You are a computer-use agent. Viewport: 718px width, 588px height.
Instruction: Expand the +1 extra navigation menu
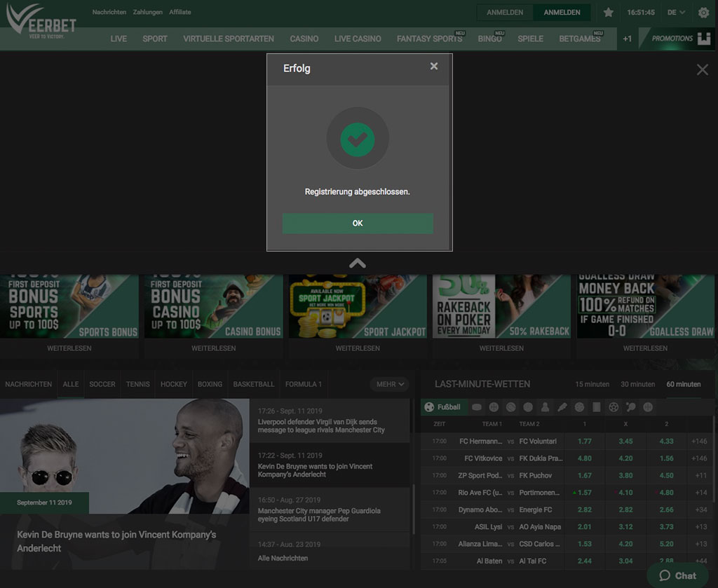tap(627, 39)
